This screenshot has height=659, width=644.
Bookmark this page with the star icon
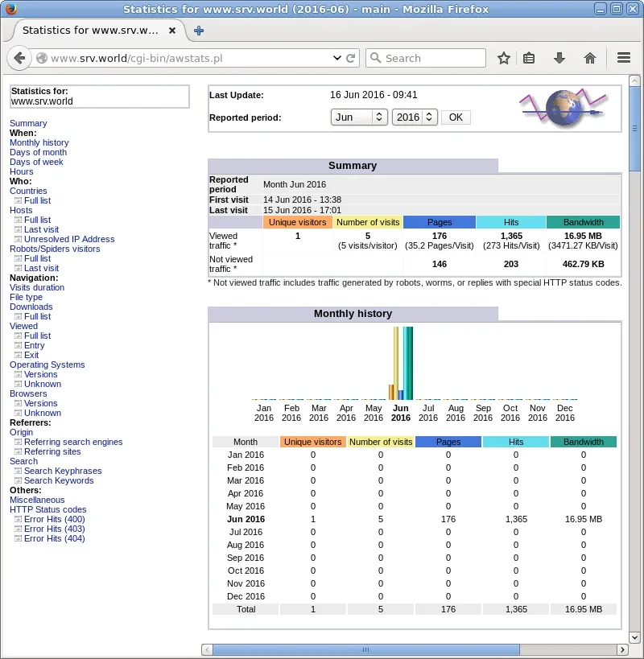504,58
